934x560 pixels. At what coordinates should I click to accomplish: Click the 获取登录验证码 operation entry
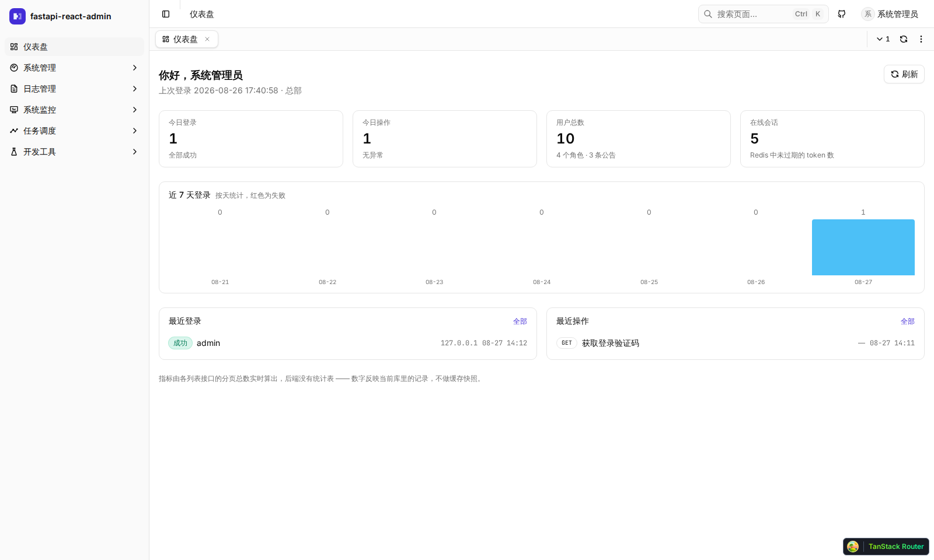click(x=611, y=343)
